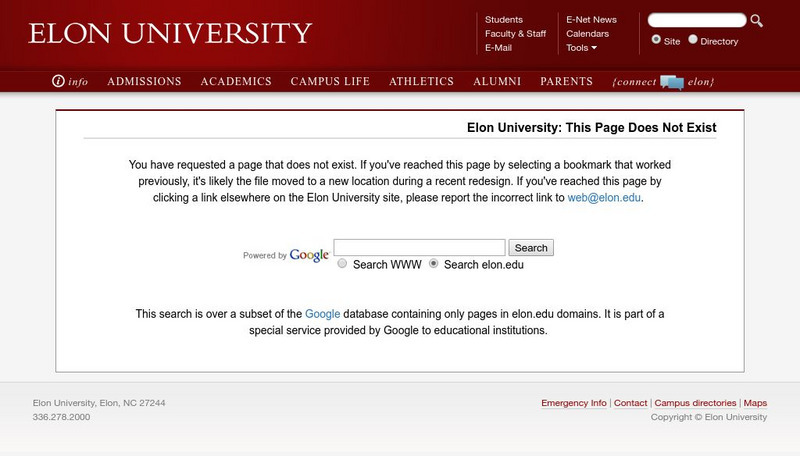Open the Parents menu
This screenshot has width=800, height=456.
(x=566, y=81)
